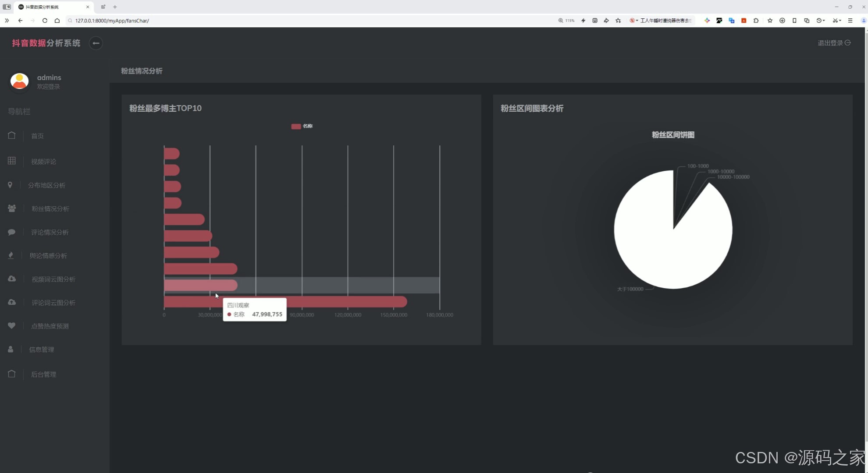Open 信息管理 sidebar item
This screenshot has width=868, height=473.
click(x=42, y=349)
